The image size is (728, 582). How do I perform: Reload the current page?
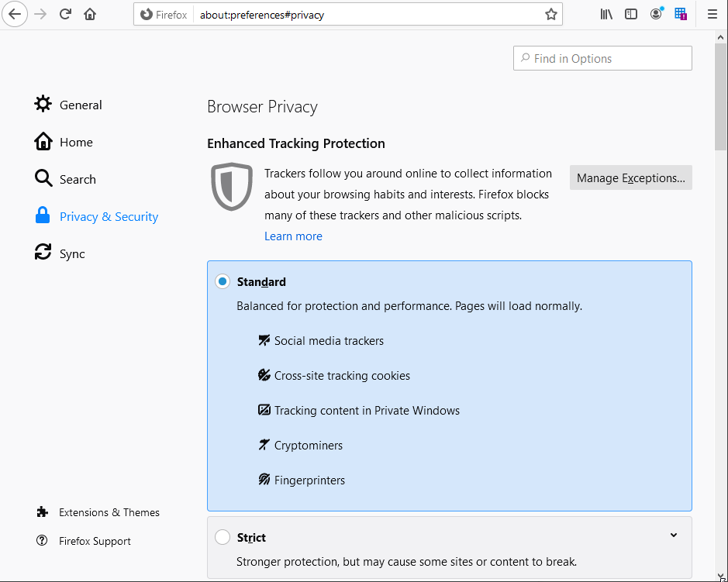point(65,14)
